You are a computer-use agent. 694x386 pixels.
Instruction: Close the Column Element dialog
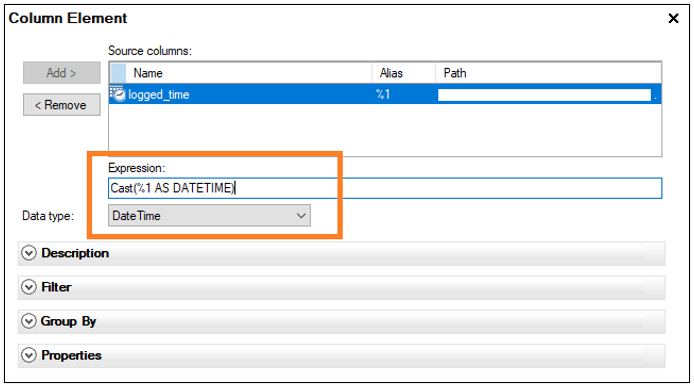(673, 18)
